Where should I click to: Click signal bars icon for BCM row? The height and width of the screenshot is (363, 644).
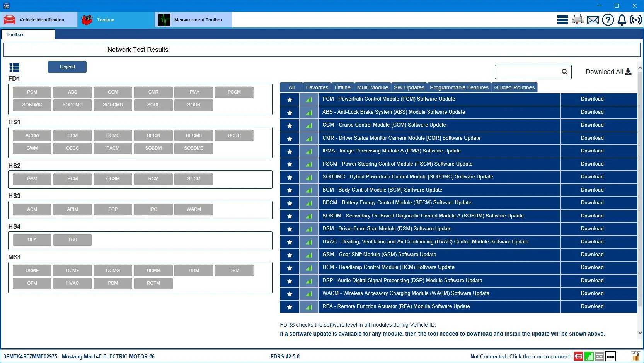coord(308,190)
